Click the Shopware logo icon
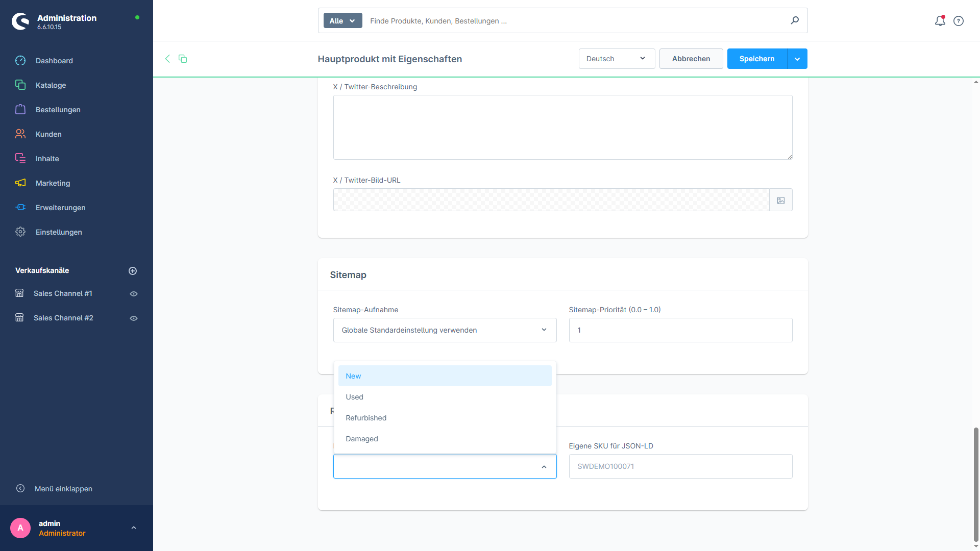The height and width of the screenshot is (551, 980). point(20,21)
